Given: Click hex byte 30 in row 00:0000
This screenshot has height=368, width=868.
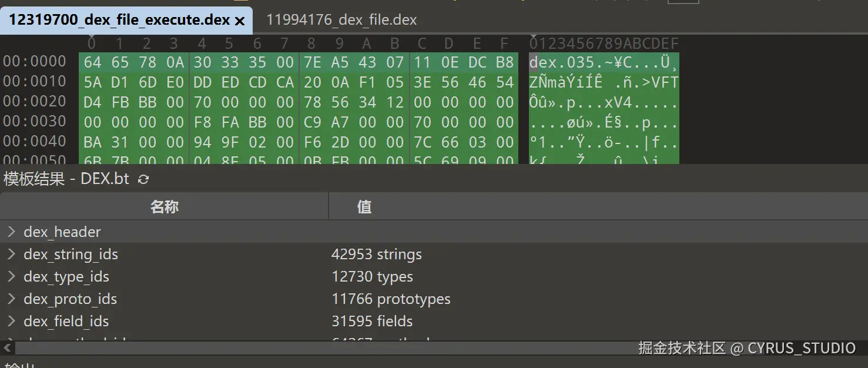Looking at the screenshot, I should (x=202, y=62).
